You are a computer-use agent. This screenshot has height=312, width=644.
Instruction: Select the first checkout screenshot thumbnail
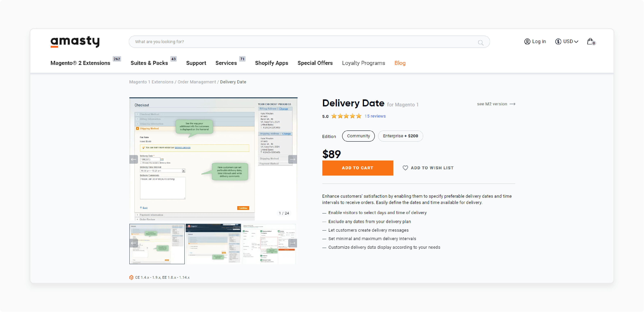[x=157, y=244]
